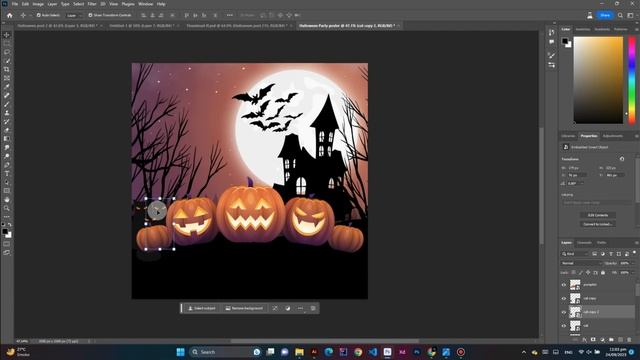Hide the cat layer
The height and width of the screenshot is (360, 640).
point(564,326)
